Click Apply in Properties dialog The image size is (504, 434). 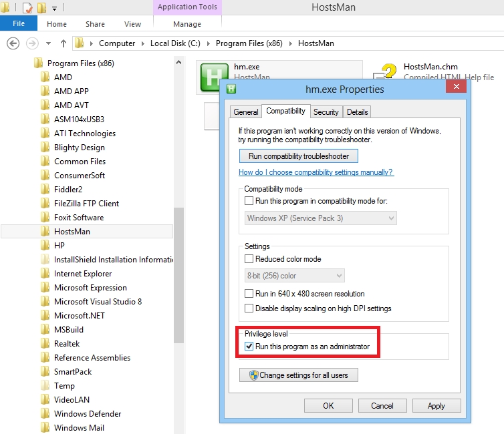[x=436, y=406]
